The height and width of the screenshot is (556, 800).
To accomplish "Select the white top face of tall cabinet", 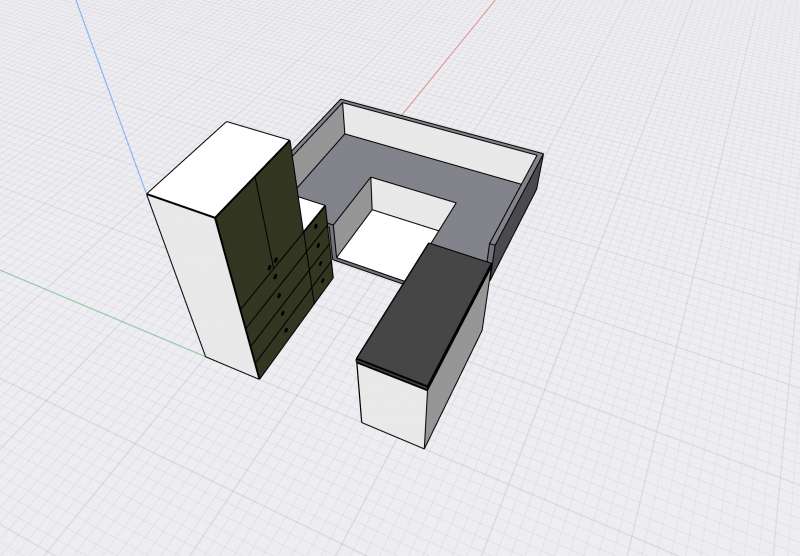I will [218, 169].
